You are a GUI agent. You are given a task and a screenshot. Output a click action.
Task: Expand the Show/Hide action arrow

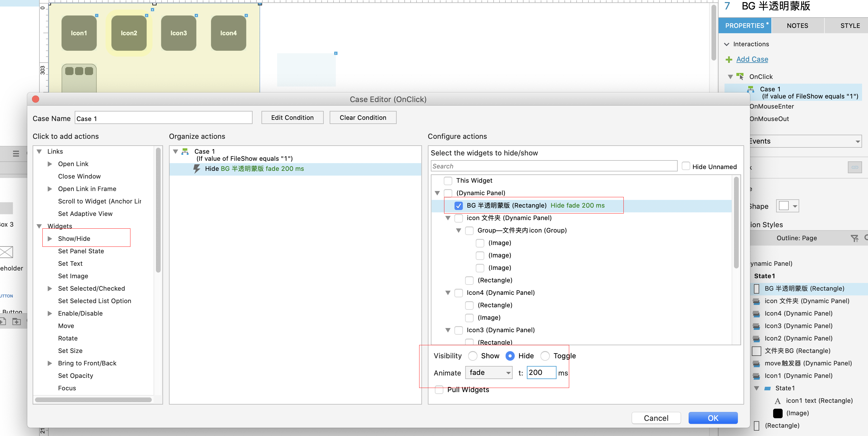50,239
